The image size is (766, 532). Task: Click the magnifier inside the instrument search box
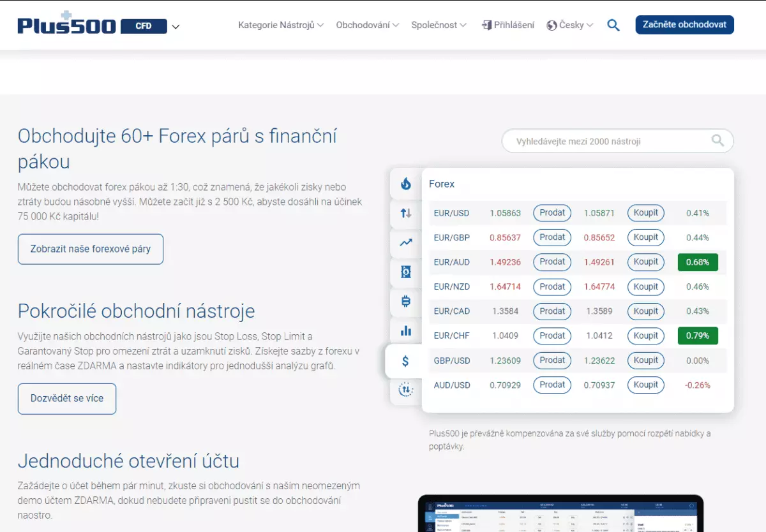pyautogui.click(x=718, y=141)
